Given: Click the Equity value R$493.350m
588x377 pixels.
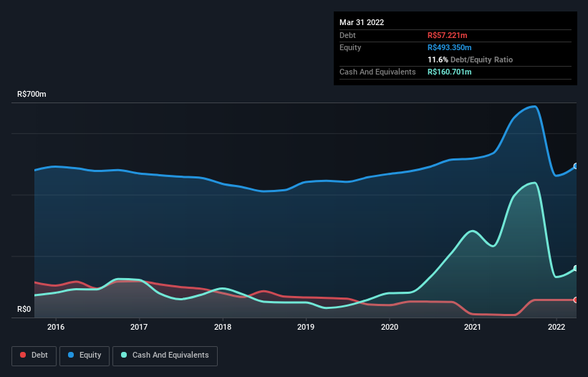Looking at the screenshot, I should tap(449, 47).
